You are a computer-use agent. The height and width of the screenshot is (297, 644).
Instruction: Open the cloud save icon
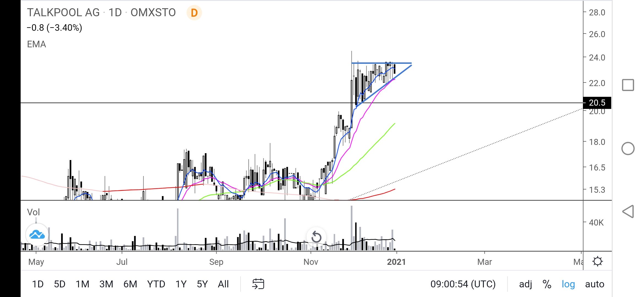click(37, 235)
